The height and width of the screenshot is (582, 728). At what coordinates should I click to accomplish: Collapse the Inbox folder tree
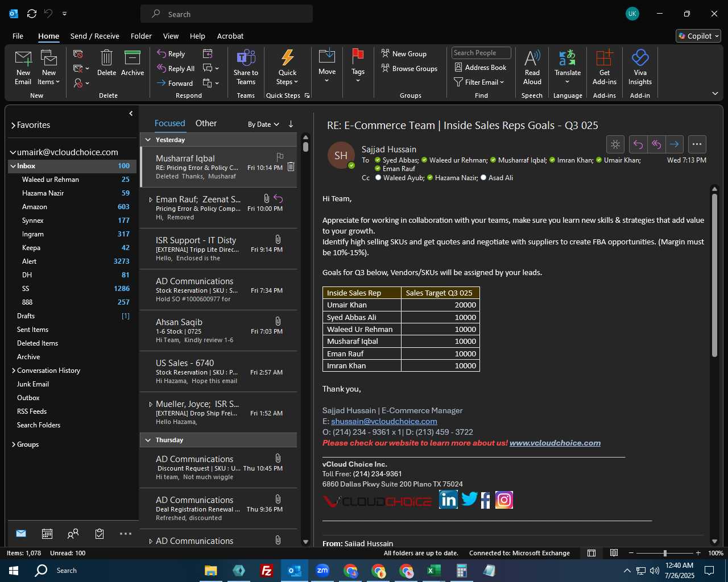tap(13, 166)
